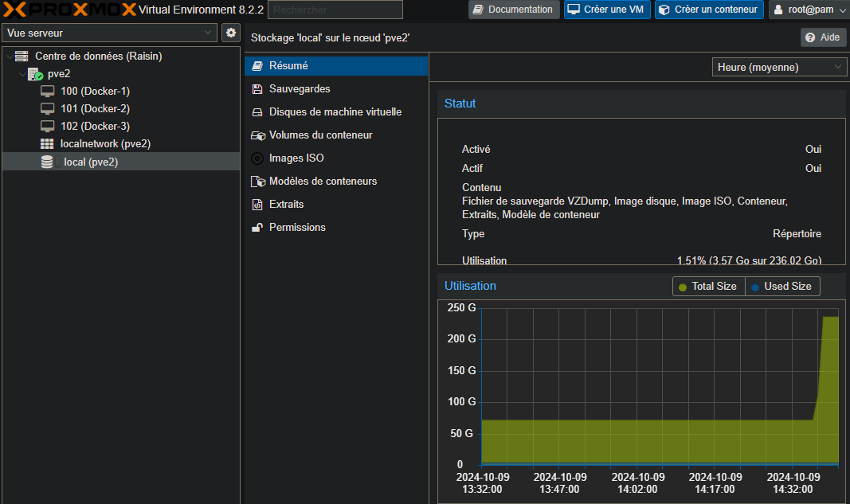Switch to Modèles de conteneurs section
This screenshot has width=850, height=504.
coord(323,182)
